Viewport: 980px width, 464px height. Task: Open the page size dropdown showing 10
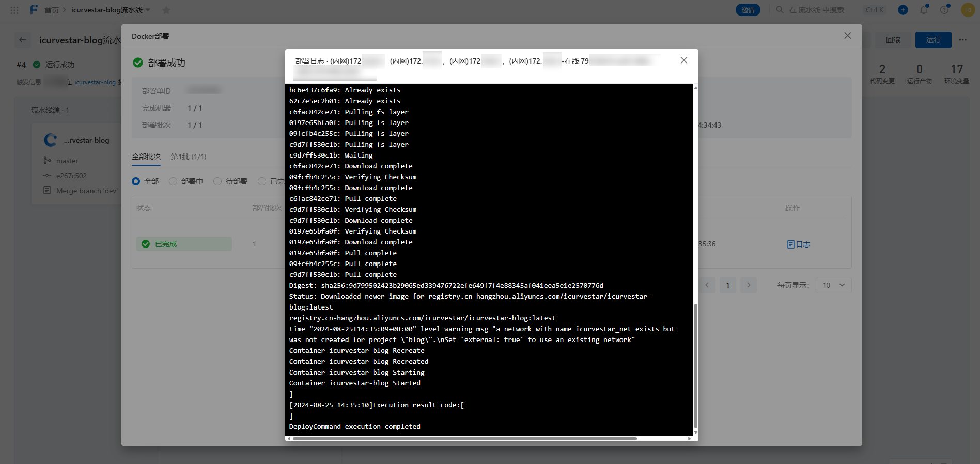[833, 285]
